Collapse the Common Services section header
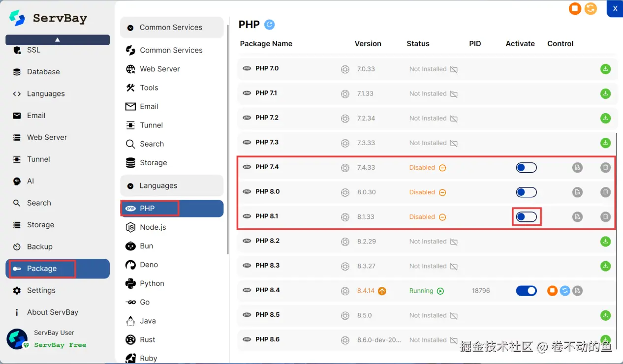623x364 pixels. pos(172,28)
